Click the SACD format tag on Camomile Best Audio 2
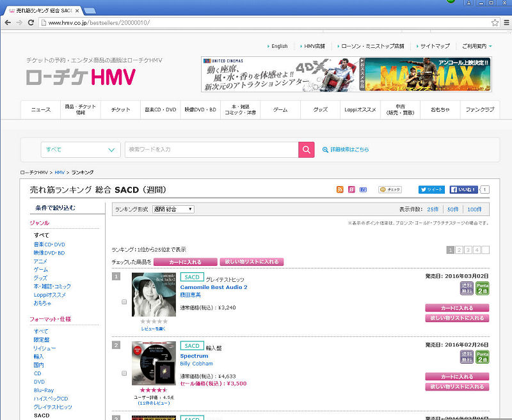Screen dimensions: 512x420 coord(192,277)
